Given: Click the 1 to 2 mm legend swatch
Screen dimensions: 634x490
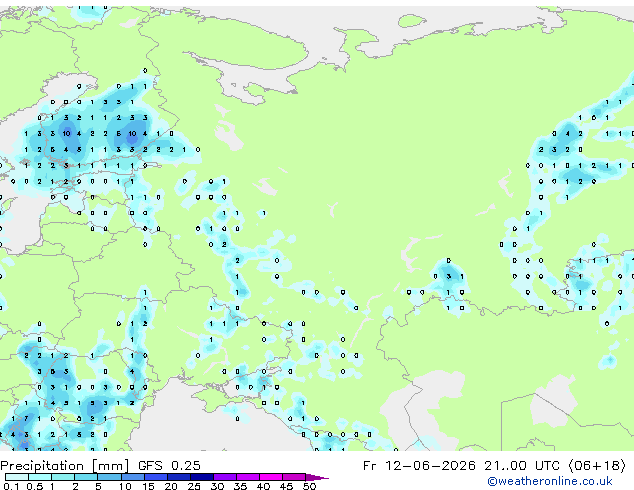Looking at the screenshot, I should 63,477.
